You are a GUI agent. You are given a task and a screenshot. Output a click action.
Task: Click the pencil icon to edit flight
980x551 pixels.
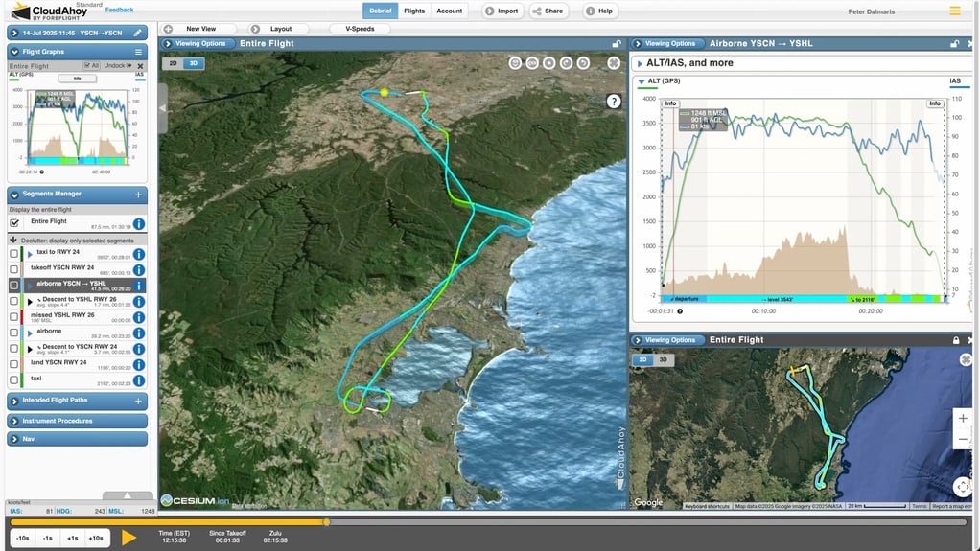138,33
